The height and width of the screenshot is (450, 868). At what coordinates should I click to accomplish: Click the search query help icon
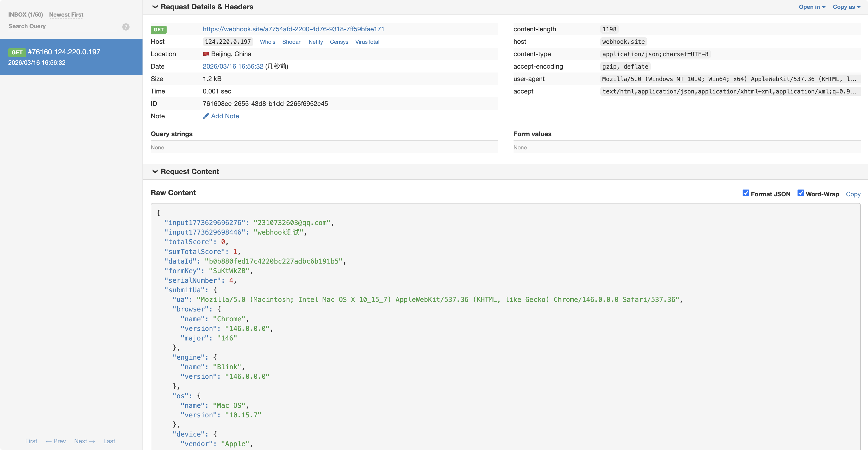(126, 27)
